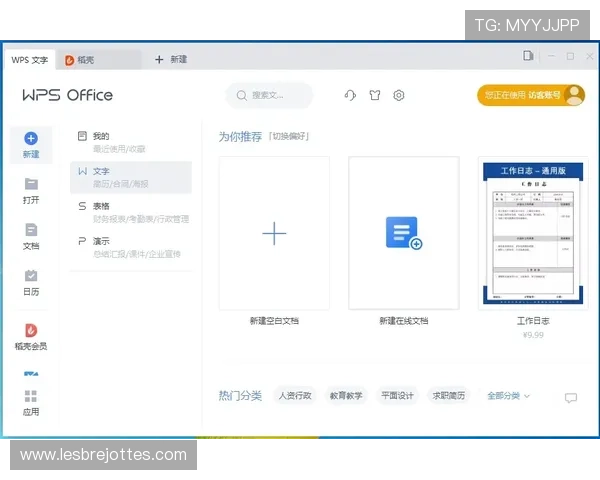Click the search magnifier icon
600x480 pixels.
pyautogui.click(x=241, y=95)
